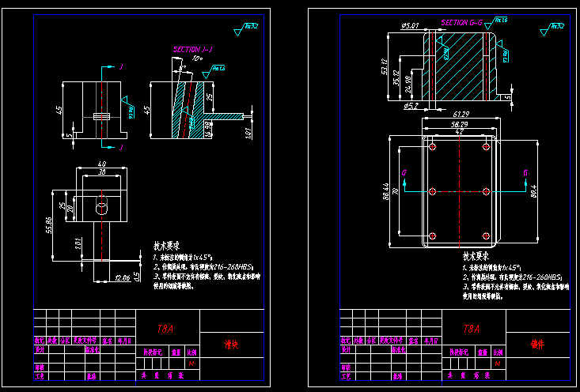Image resolution: width=580 pixels, height=392 pixels.
Task: Select the upper J section marker
Action: 121,67
